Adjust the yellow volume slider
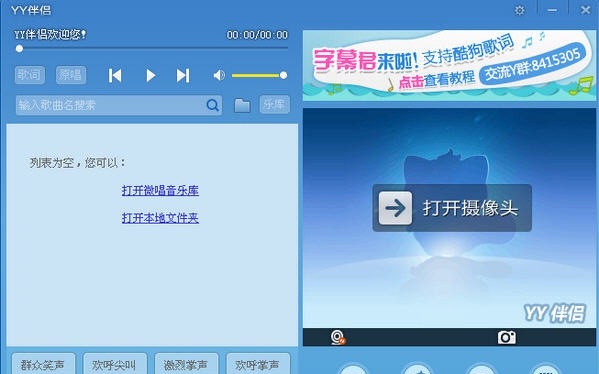This screenshot has width=599, height=374. (x=259, y=75)
